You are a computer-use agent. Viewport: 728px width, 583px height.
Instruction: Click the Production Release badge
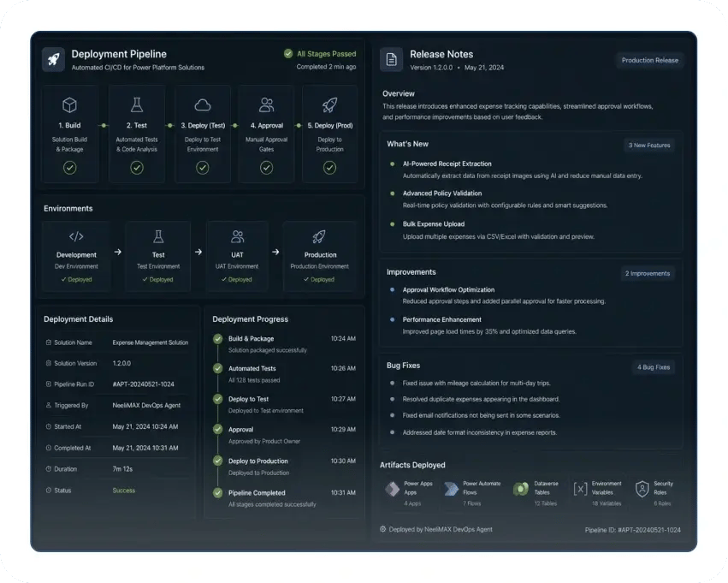649,61
